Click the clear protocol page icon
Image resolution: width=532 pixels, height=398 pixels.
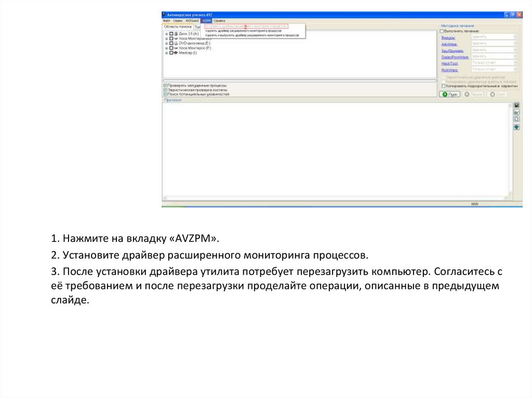tap(516, 119)
